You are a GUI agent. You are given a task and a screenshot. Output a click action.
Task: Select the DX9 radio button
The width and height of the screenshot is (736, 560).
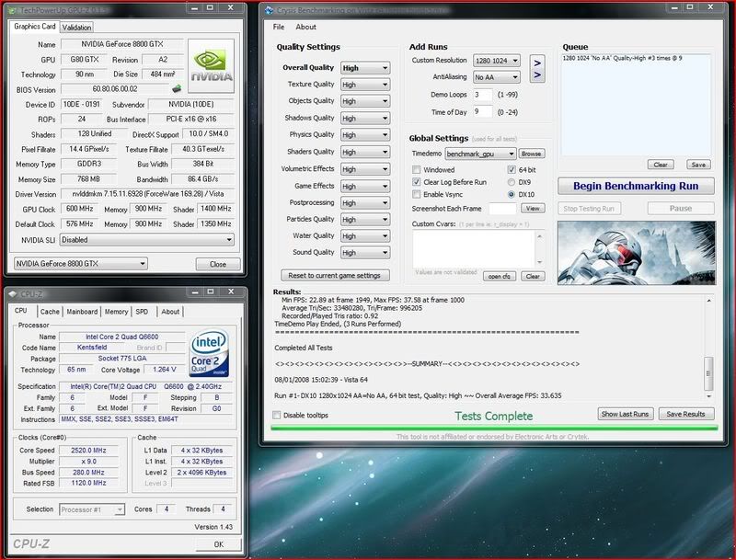512,182
